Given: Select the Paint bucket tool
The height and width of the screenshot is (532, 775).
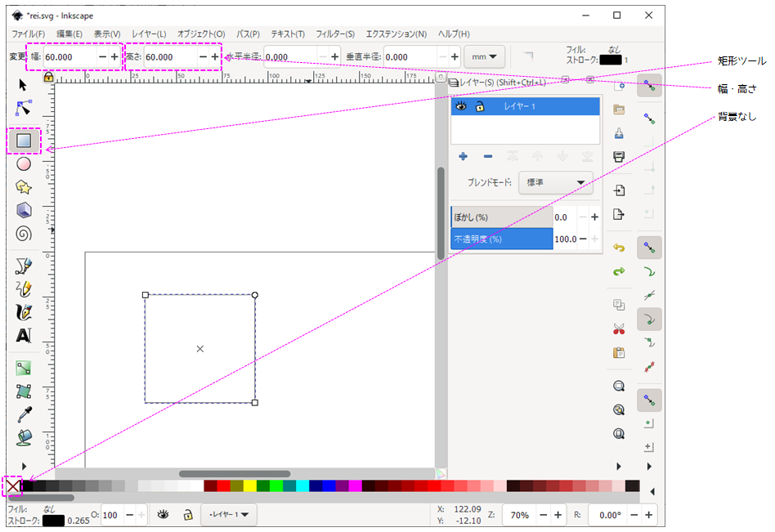Looking at the screenshot, I should [24, 438].
